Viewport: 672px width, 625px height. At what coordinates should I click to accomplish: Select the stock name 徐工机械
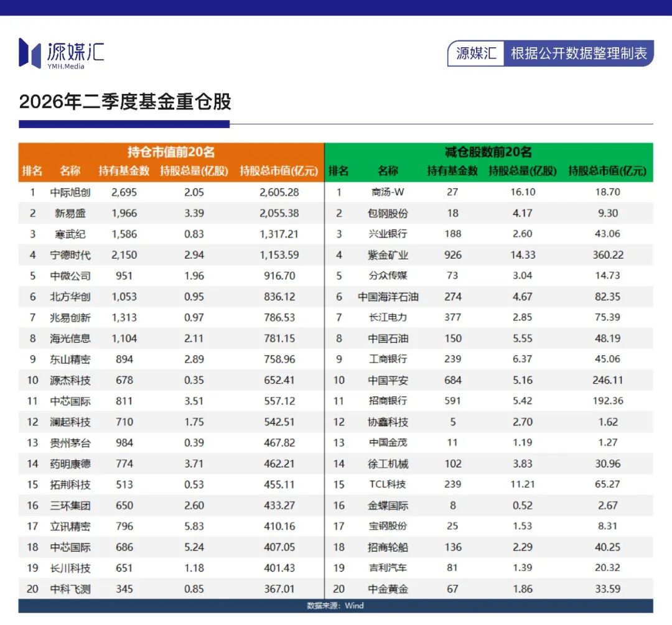(x=388, y=464)
